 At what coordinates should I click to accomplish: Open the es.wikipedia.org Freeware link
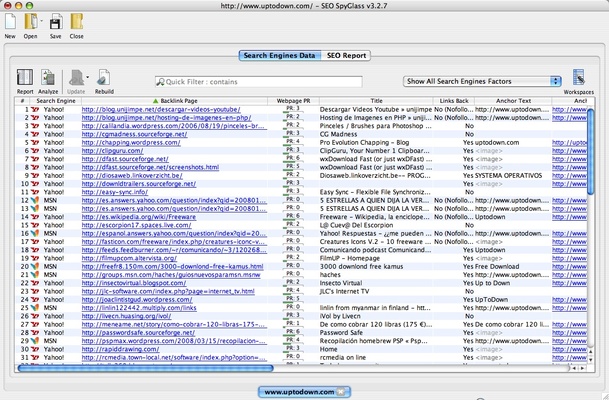139,217
